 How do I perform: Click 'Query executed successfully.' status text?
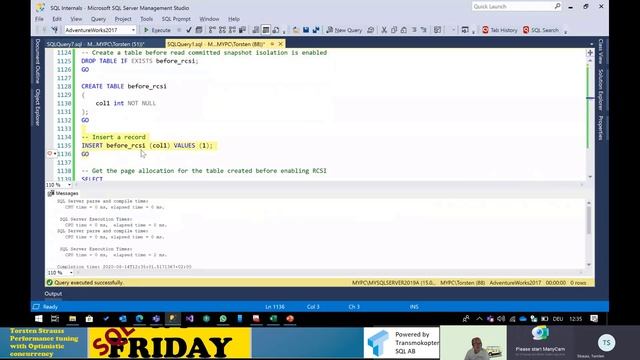pyautogui.click(x=89, y=282)
